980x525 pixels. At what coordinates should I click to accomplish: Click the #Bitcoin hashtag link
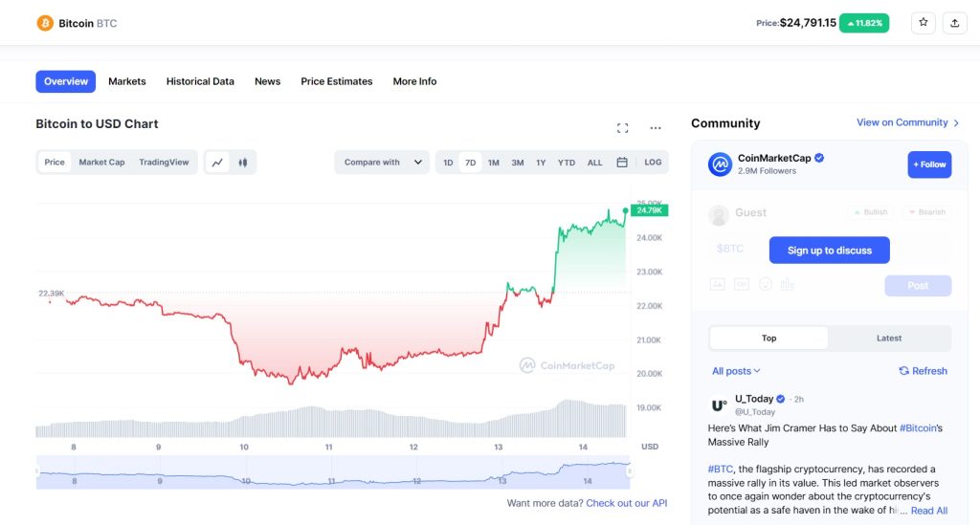point(918,428)
